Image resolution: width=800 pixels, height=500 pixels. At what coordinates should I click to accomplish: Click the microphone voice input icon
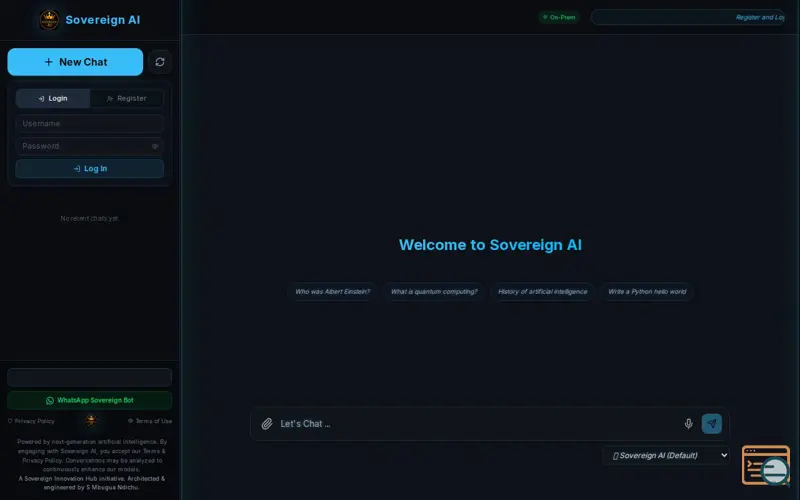(688, 423)
